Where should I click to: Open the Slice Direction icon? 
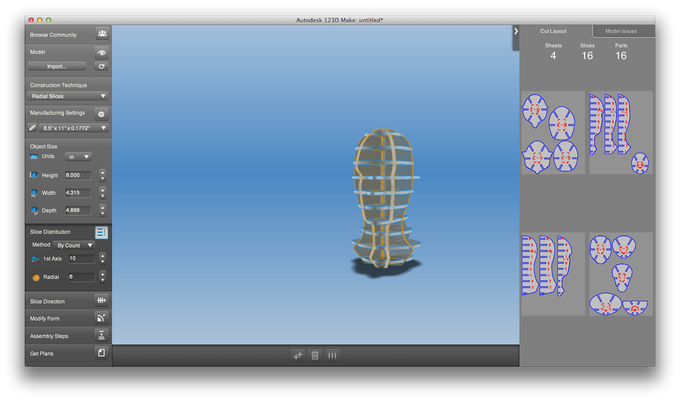pyautogui.click(x=101, y=300)
